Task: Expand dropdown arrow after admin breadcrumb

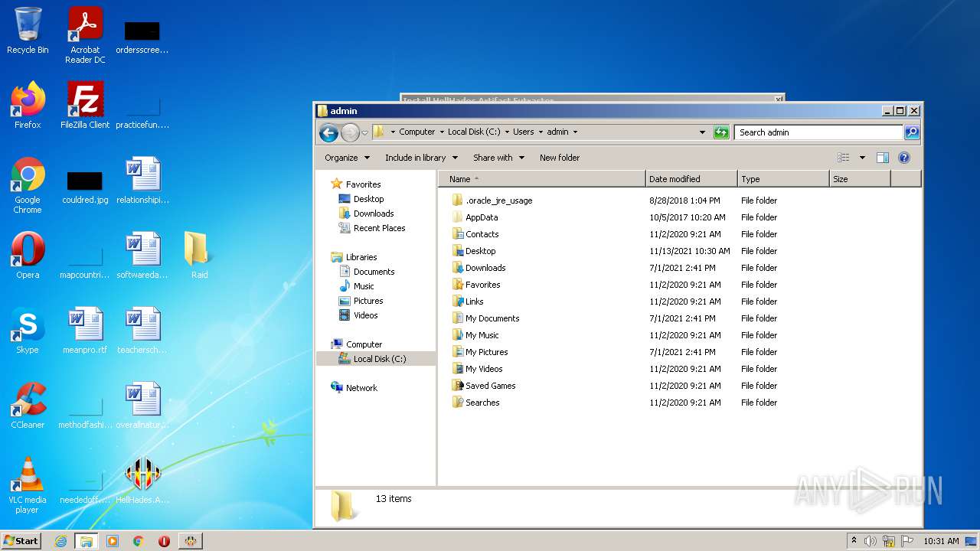Action: point(575,132)
